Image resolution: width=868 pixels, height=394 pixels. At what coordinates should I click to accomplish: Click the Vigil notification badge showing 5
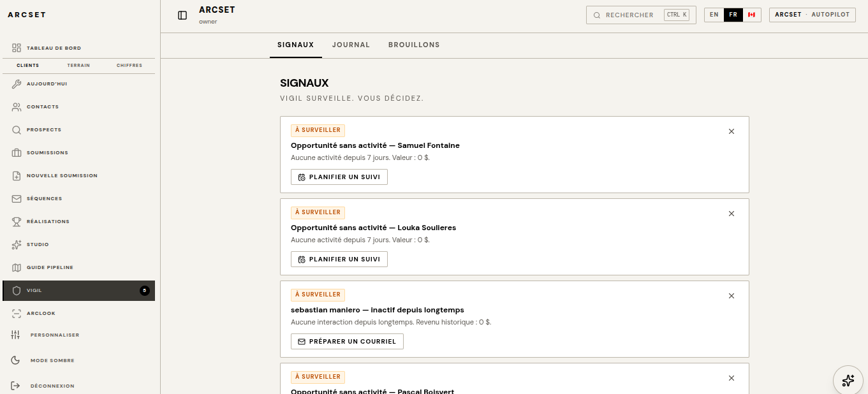click(144, 290)
